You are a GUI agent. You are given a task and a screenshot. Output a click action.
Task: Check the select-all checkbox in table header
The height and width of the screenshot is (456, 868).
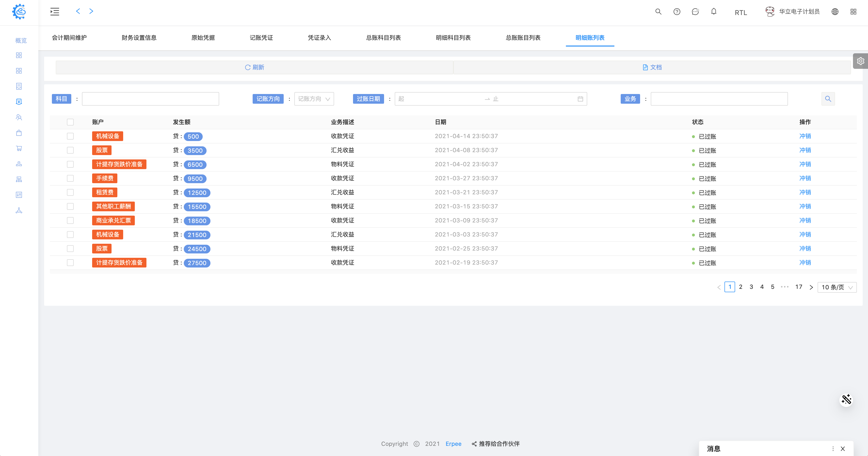pos(70,122)
